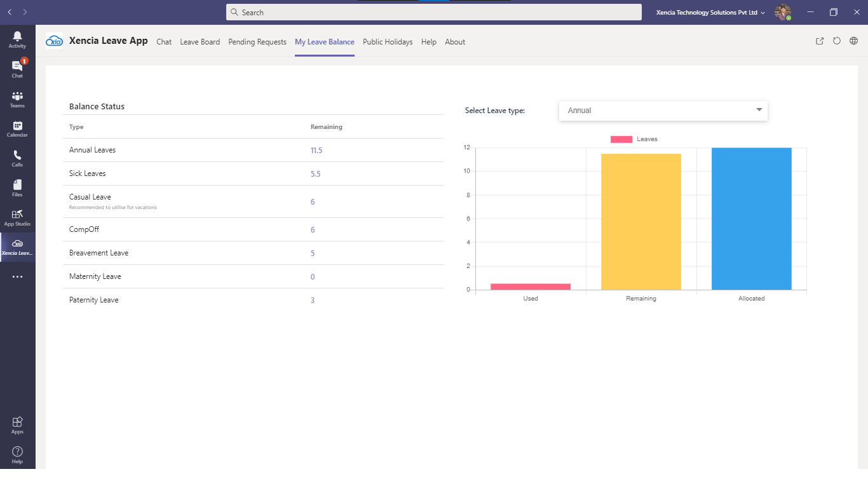The width and height of the screenshot is (868, 488).
Task: Open the Calls panel
Action: coord(17,158)
